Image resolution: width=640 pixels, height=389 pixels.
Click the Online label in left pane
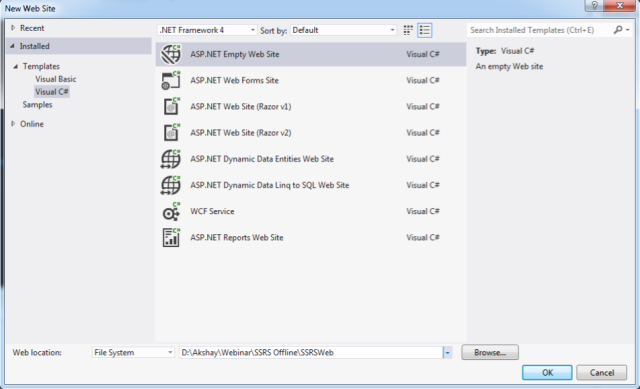pyautogui.click(x=32, y=124)
